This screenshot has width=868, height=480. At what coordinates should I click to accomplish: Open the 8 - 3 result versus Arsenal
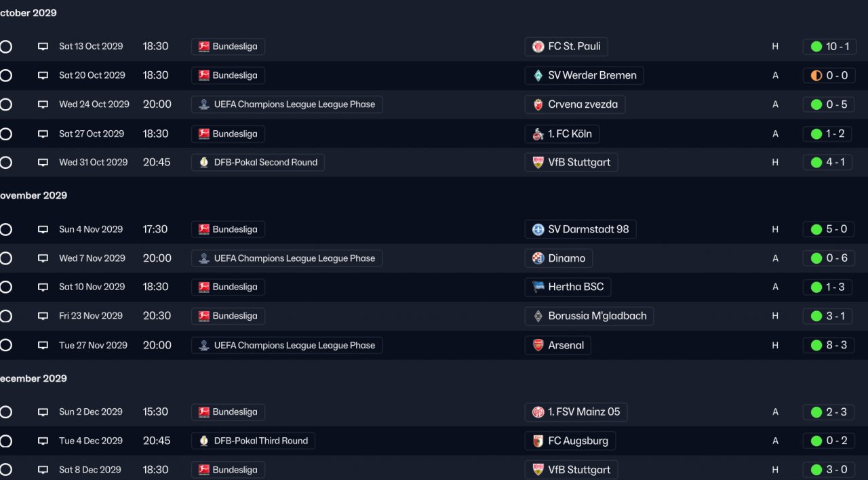click(829, 346)
